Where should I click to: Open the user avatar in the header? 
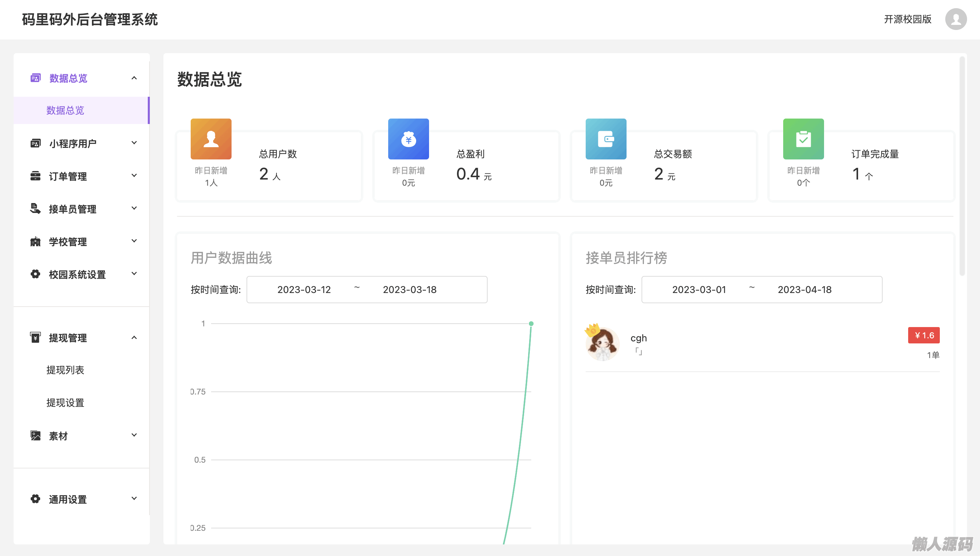click(x=955, y=19)
